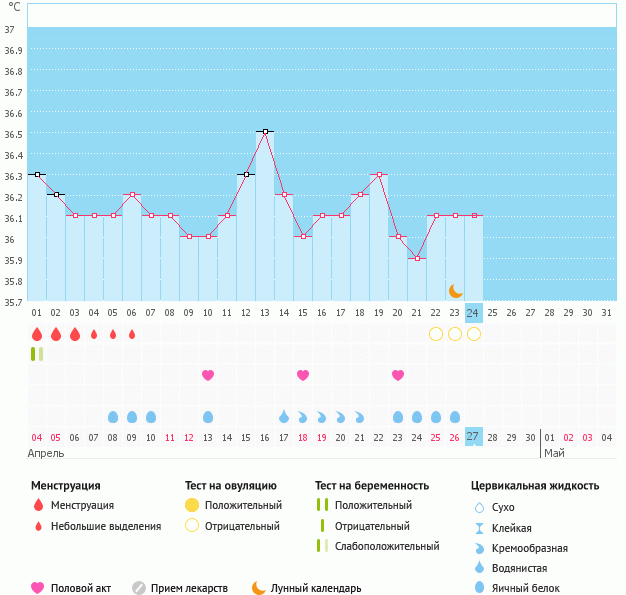Click the heart icon on day 10
The width and height of the screenshot is (626, 595).
208,375
